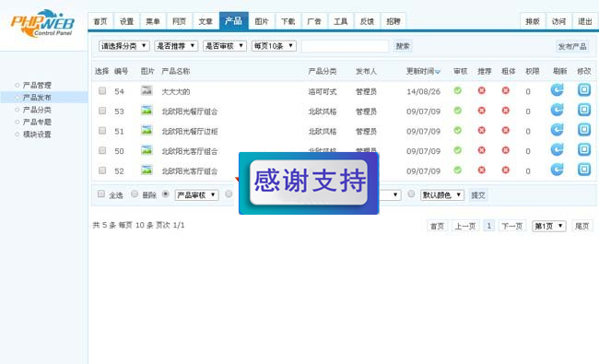Open the 是否审核 filter dropdown
599x364 pixels.
225,46
